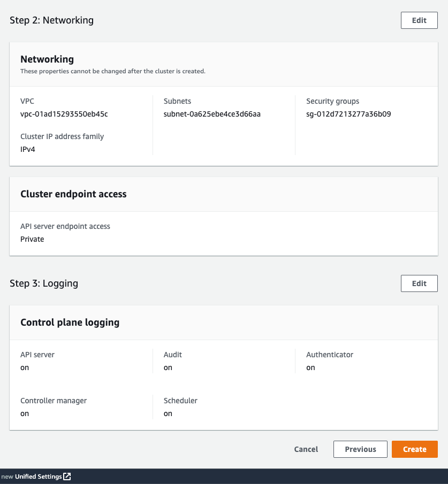Image resolution: width=448 pixels, height=484 pixels.
Task: Click the subnet ID subnet-0a625ebe4ce3d66aa
Action: click(x=212, y=114)
